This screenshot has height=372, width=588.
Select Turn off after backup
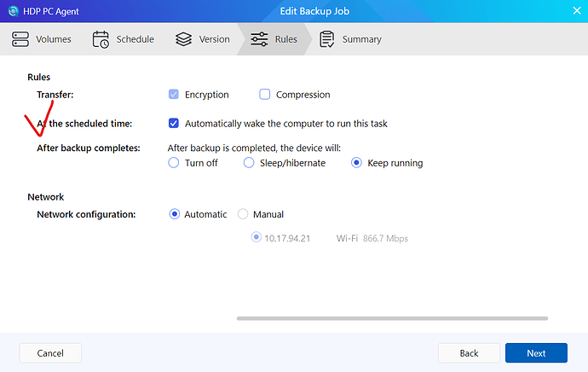coord(174,163)
